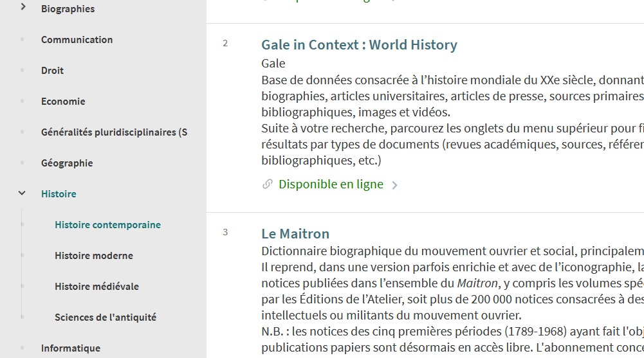Choose Histoire médiévale subcategory

[97, 286]
